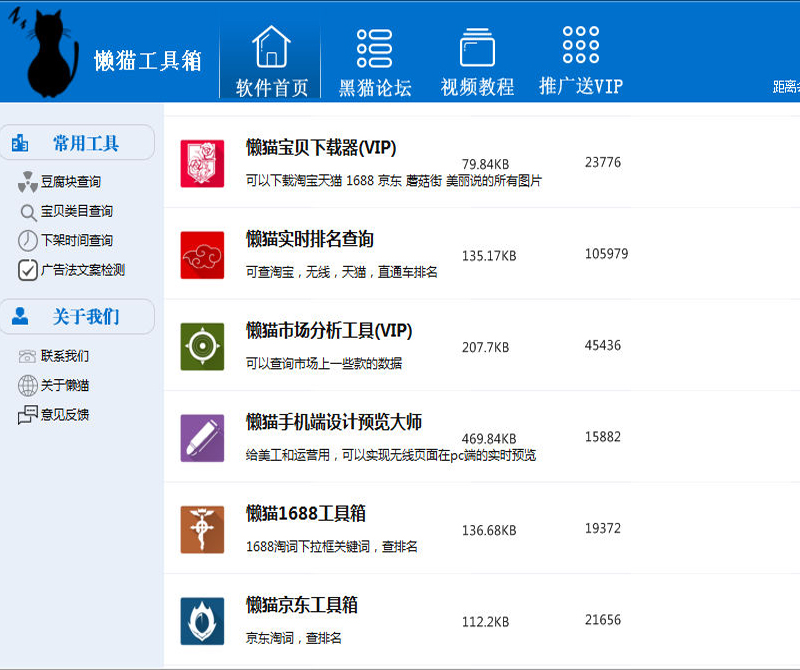Image resolution: width=800 pixels, height=670 pixels.
Task: Click the magnifier icon beside 宝贝类目查询
Action: 28,212
